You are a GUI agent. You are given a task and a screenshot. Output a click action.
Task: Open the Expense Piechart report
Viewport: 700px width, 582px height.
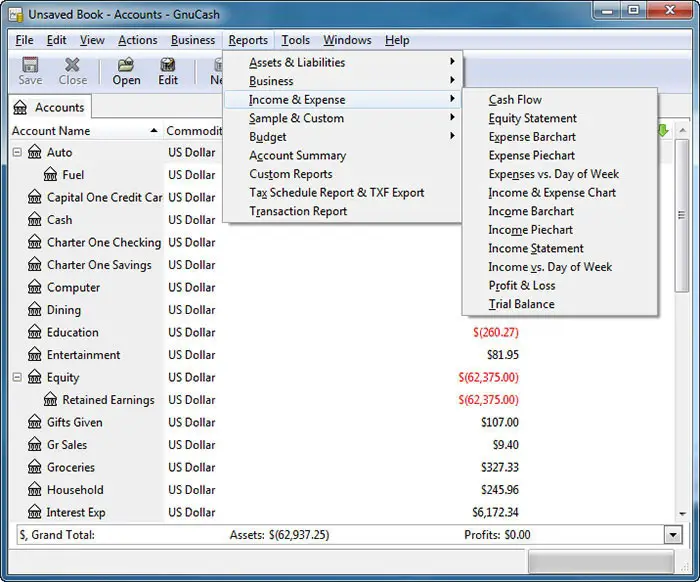560,155
